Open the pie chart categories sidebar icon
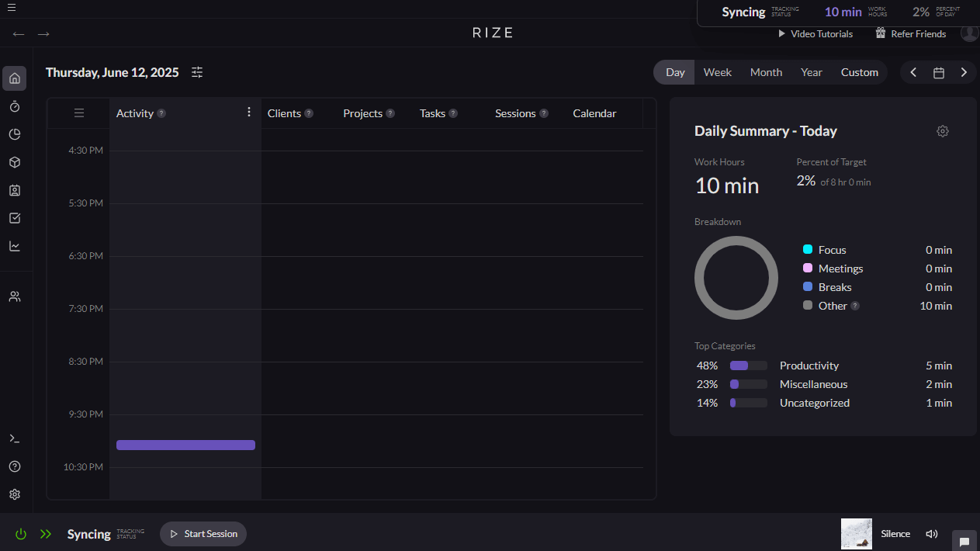Screen dimensions: 980x551 [14, 134]
